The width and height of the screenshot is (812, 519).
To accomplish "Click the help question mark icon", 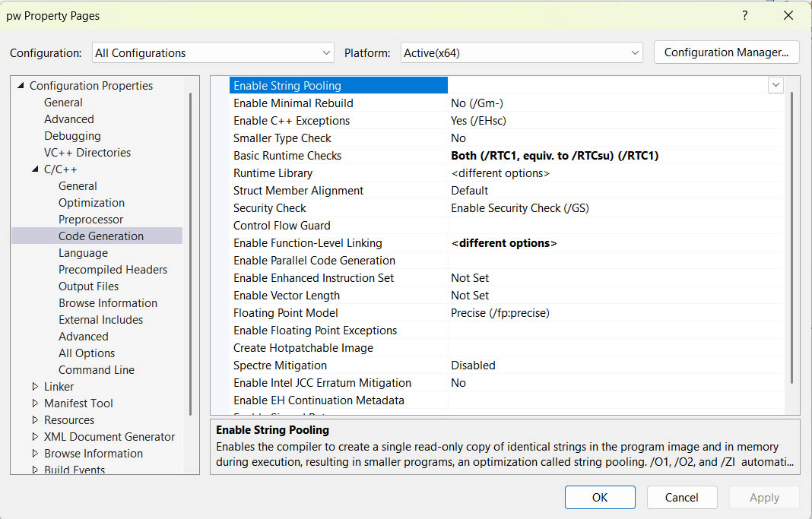I will 744,15.
